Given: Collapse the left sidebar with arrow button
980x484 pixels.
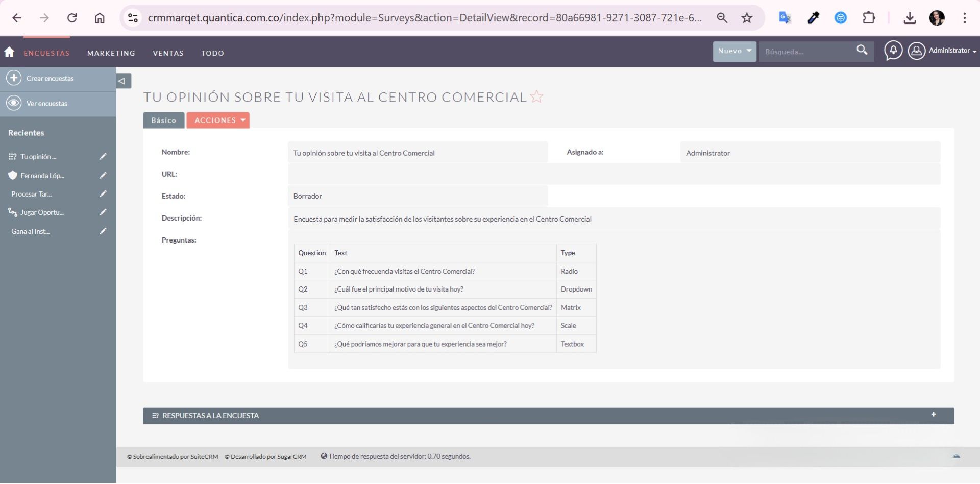Looking at the screenshot, I should pos(123,81).
